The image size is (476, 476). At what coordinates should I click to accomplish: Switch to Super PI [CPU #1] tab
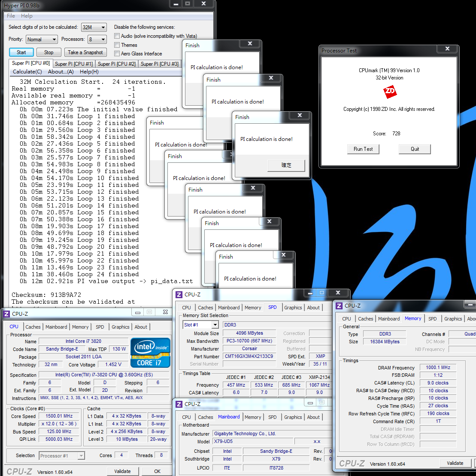(74, 64)
